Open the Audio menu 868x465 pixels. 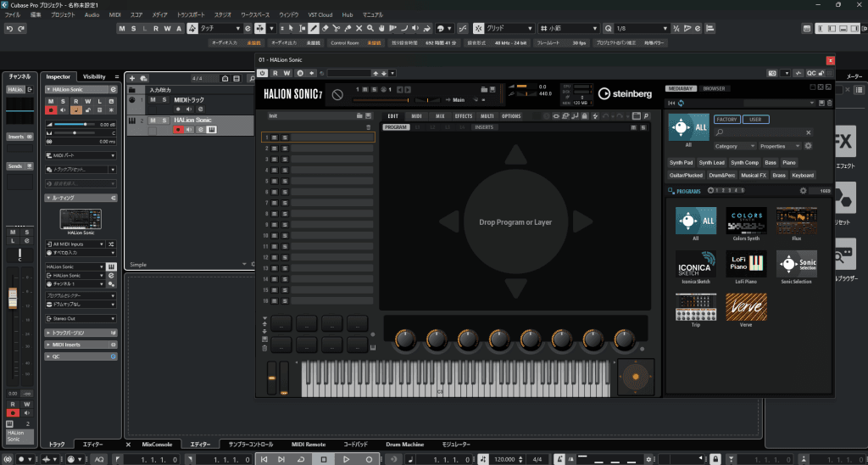click(92, 15)
